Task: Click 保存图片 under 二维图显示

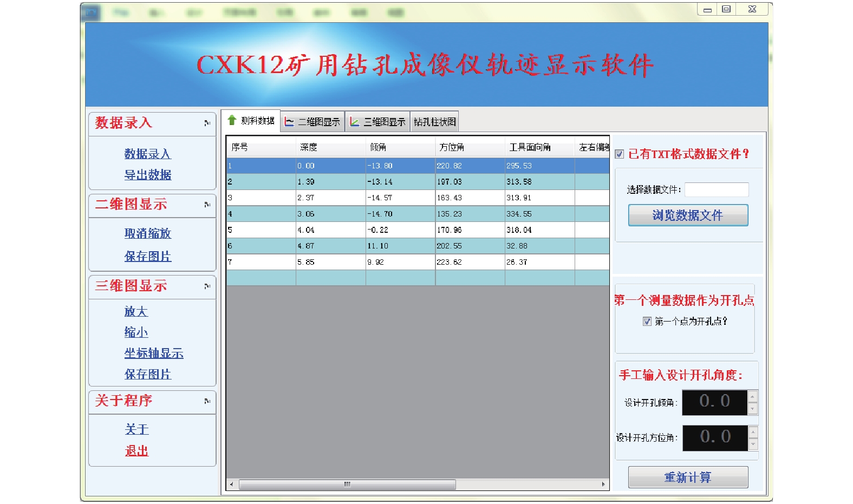Action: [147, 256]
